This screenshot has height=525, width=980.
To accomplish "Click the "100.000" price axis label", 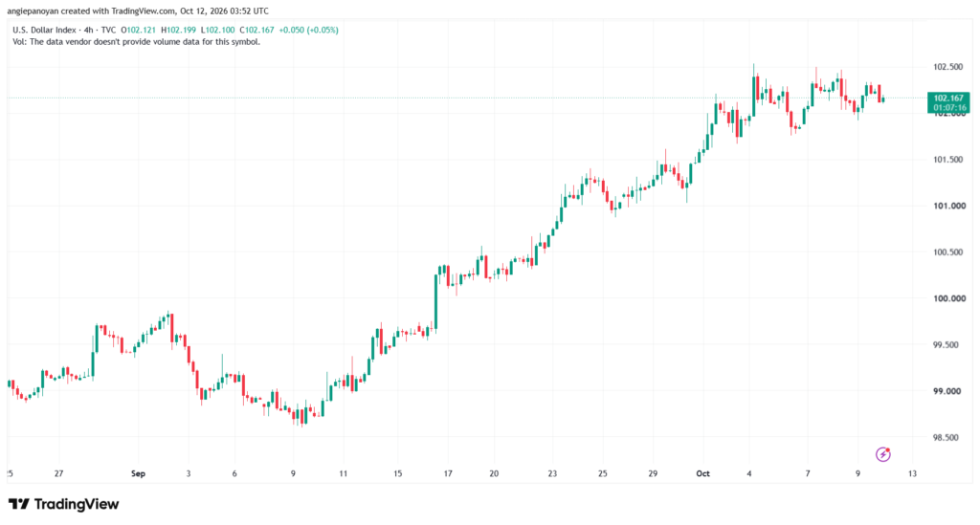I will (x=947, y=298).
